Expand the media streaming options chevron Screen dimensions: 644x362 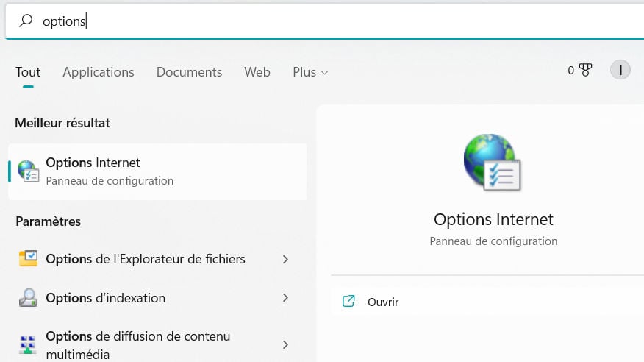click(x=285, y=344)
